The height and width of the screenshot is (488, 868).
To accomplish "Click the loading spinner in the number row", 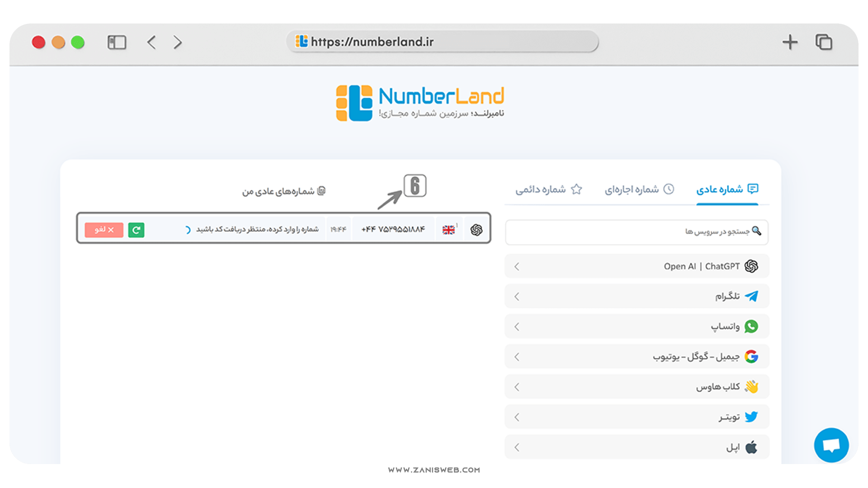I will 188,230.
